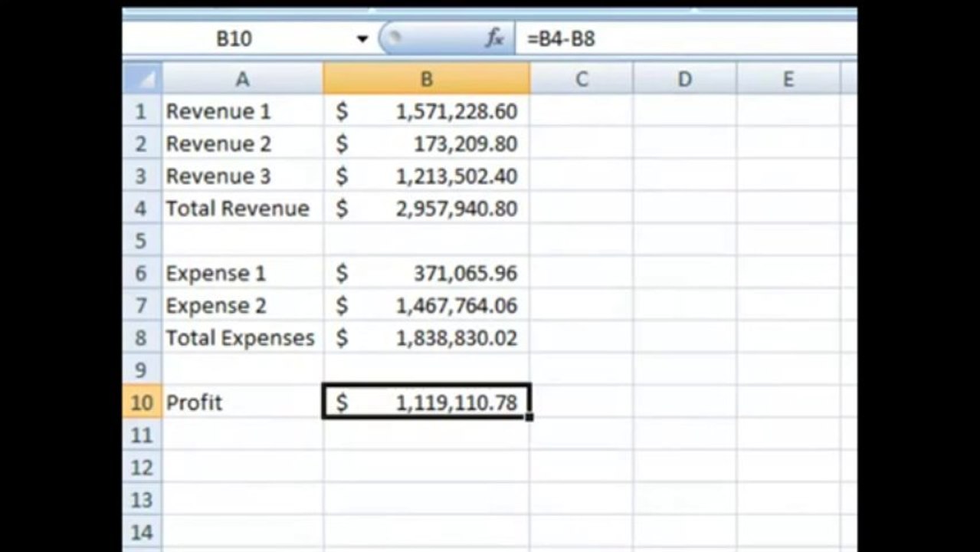Click the Total Expenses label cell
This screenshot has width=980, height=552.
tap(242, 338)
